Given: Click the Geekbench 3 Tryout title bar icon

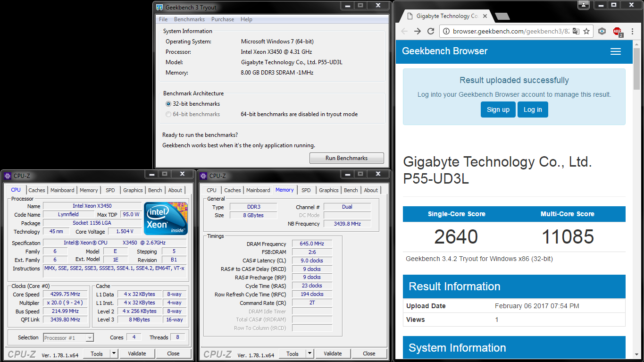Looking at the screenshot, I should tap(160, 7).
